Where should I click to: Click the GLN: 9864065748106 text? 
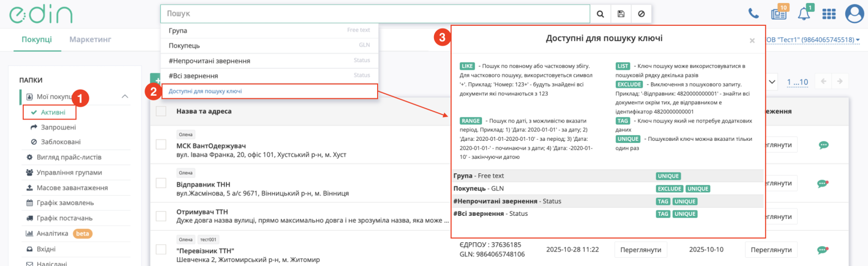pos(492,254)
